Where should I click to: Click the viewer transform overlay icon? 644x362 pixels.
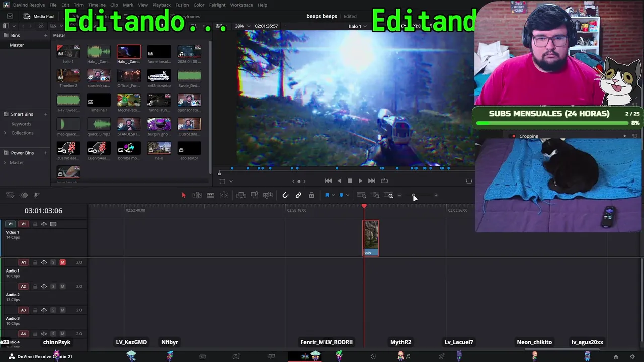[x=222, y=181]
